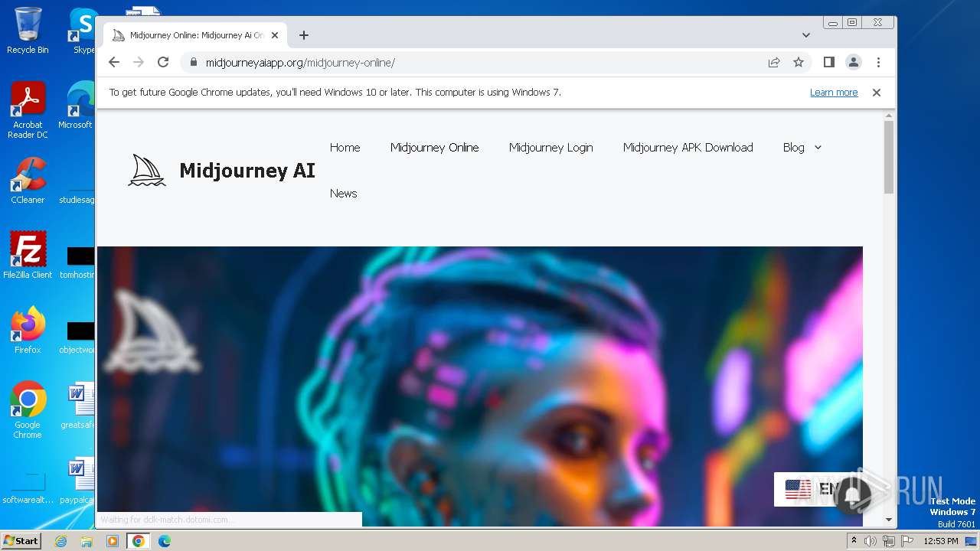Image resolution: width=980 pixels, height=551 pixels.
Task: Open Midjourney APK Download menu item
Action: tap(688, 148)
